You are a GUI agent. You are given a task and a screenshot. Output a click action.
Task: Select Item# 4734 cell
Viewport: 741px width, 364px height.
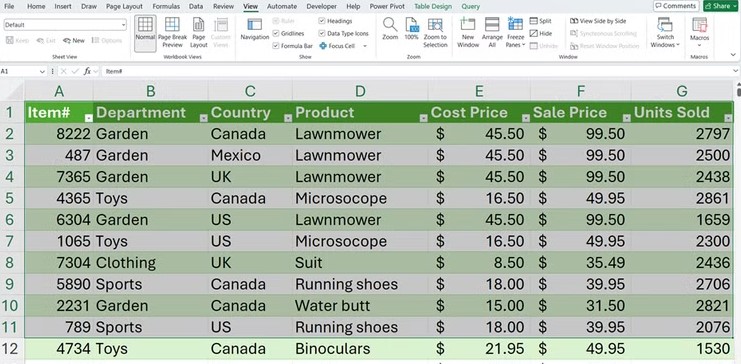[x=59, y=349]
